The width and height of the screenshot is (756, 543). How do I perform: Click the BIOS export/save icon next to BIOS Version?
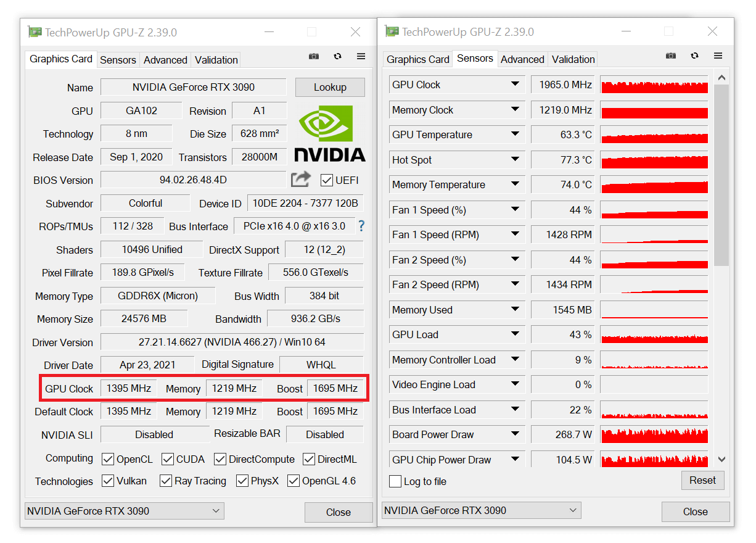coord(300,179)
